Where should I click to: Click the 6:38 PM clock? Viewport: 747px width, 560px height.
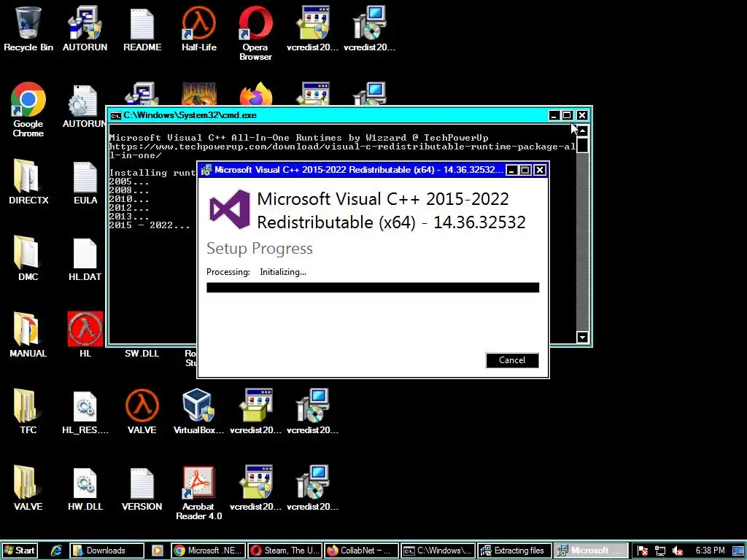(710, 551)
